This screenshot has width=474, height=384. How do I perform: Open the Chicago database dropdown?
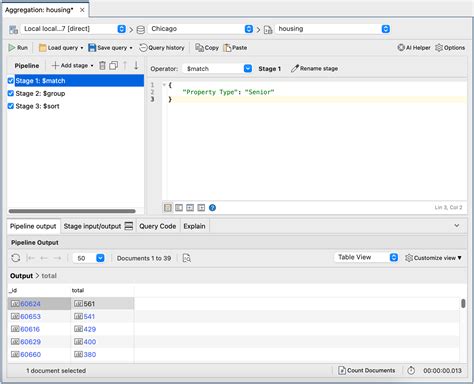[x=201, y=29]
